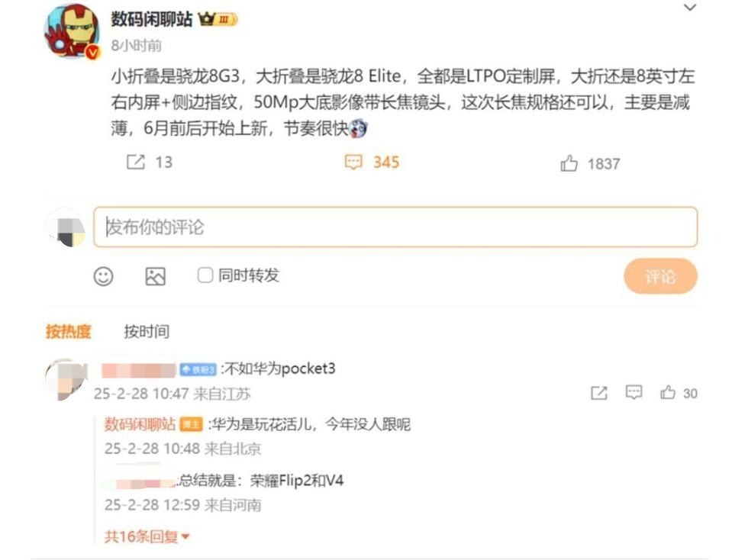Sort comments by 按时间
The width and height of the screenshot is (732, 560).
[x=147, y=332]
